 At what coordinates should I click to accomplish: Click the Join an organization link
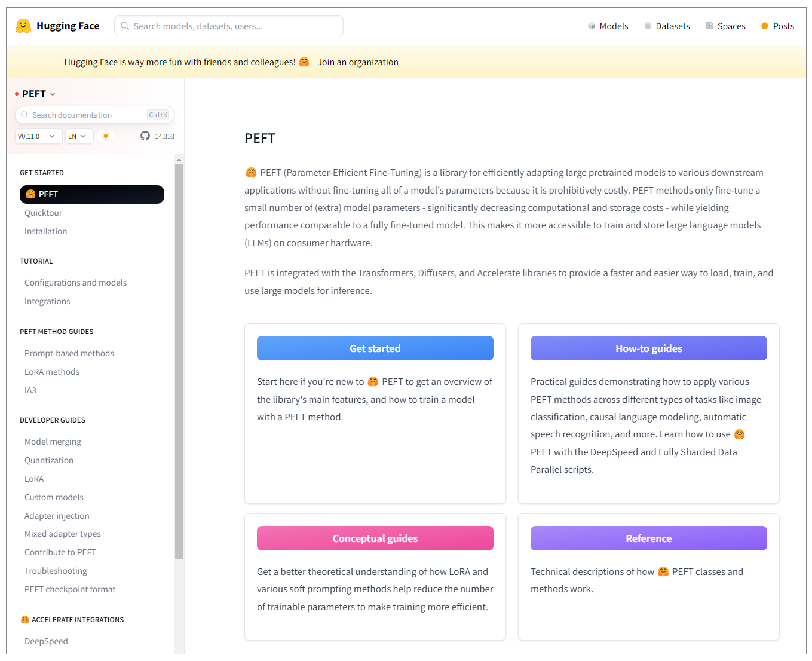coord(357,62)
